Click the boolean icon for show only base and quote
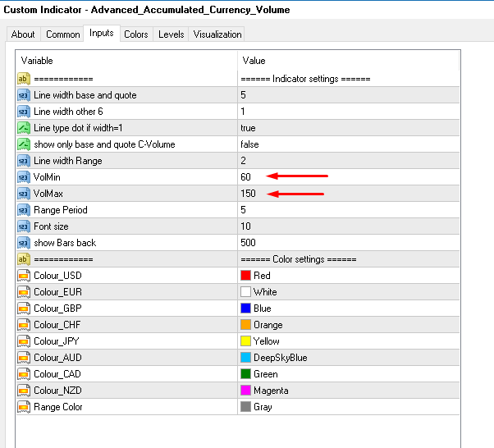494x448 pixels. (x=23, y=144)
